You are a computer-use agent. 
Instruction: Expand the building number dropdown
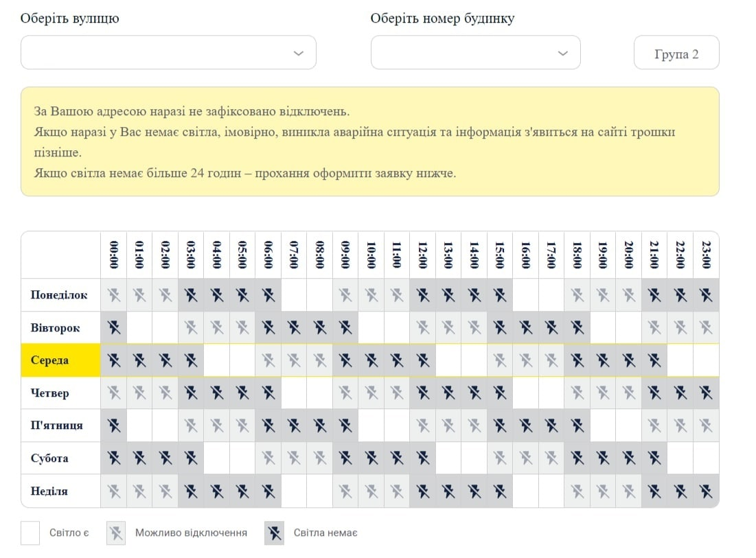[475, 53]
